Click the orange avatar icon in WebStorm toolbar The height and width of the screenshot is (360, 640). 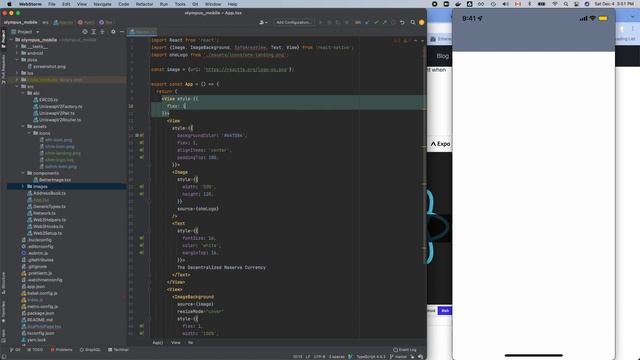click(x=422, y=22)
